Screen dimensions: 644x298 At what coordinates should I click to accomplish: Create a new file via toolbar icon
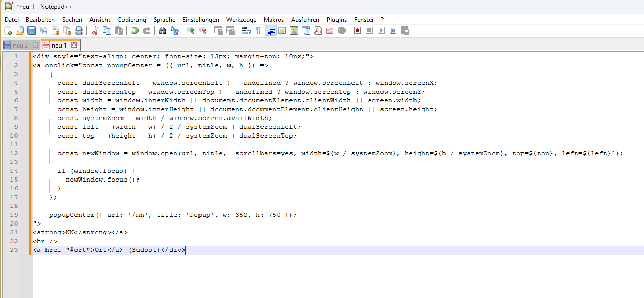pyautogui.click(x=8, y=31)
